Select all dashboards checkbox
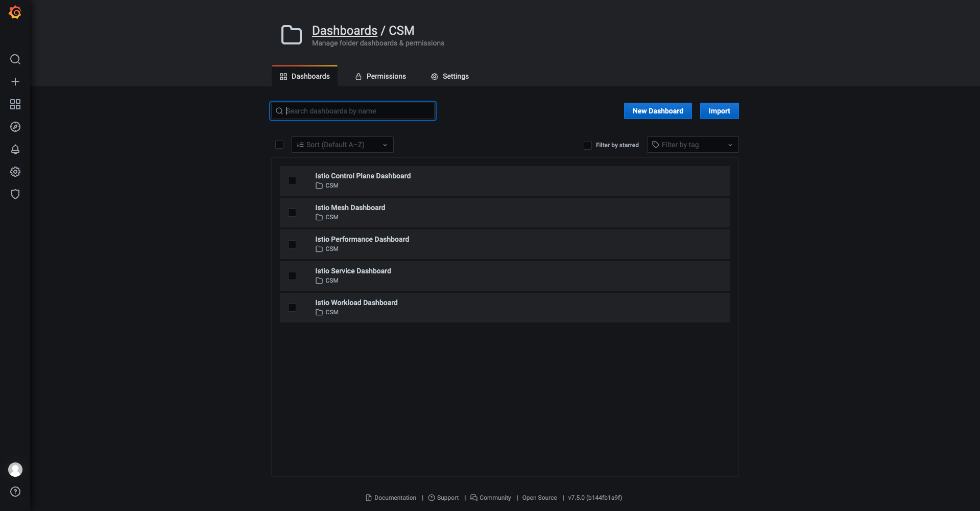Image resolution: width=980 pixels, height=511 pixels. tap(279, 145)
